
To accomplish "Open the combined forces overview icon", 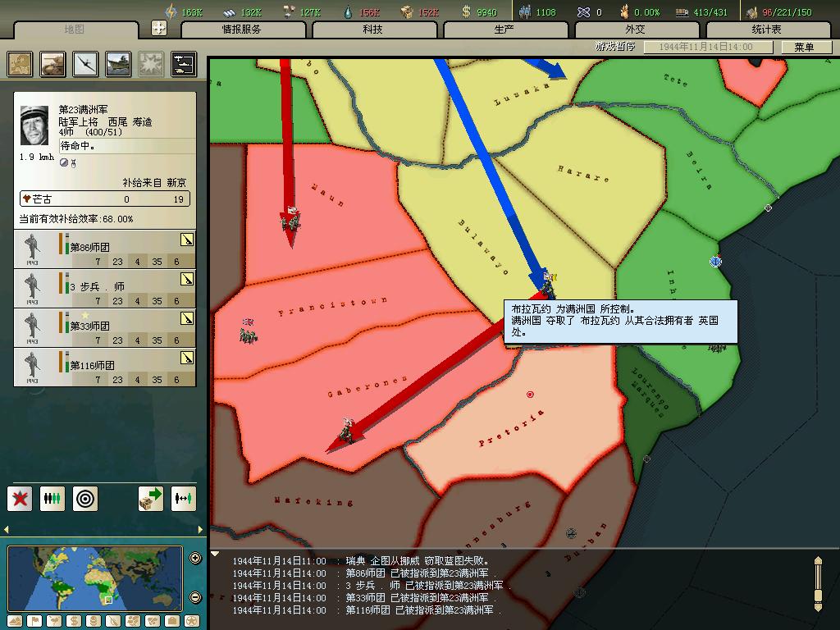I will click(184, 64).
